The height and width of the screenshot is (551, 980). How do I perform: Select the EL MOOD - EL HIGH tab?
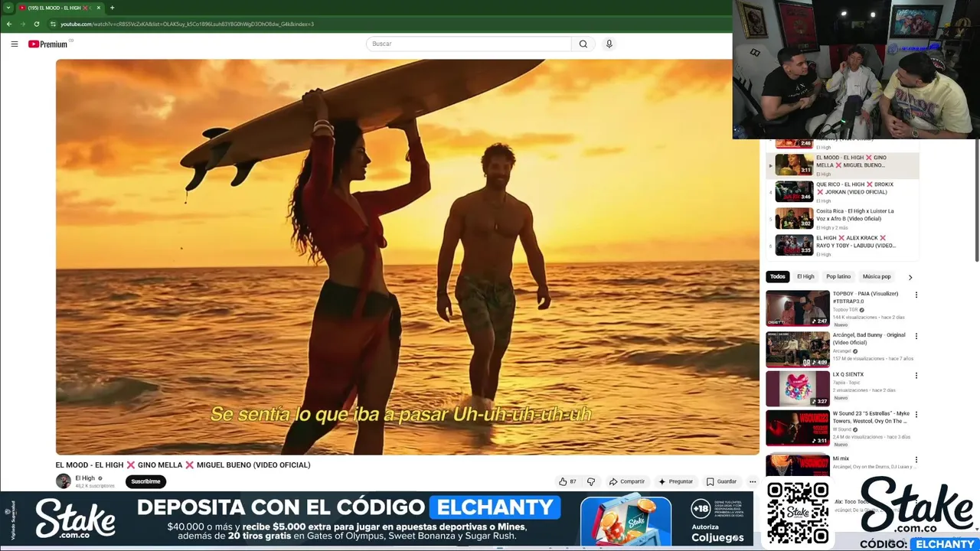click(59, 8)
